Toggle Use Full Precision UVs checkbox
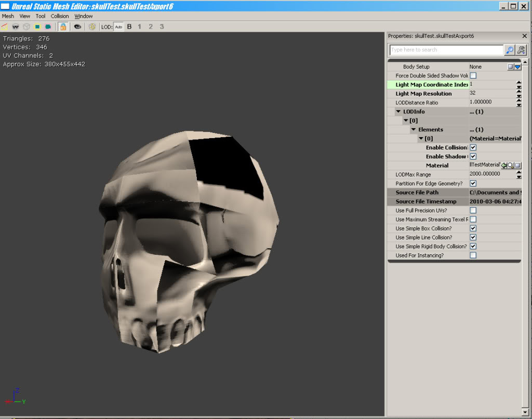The width and height of the screenshot is (532, 419). click(473, 210)
